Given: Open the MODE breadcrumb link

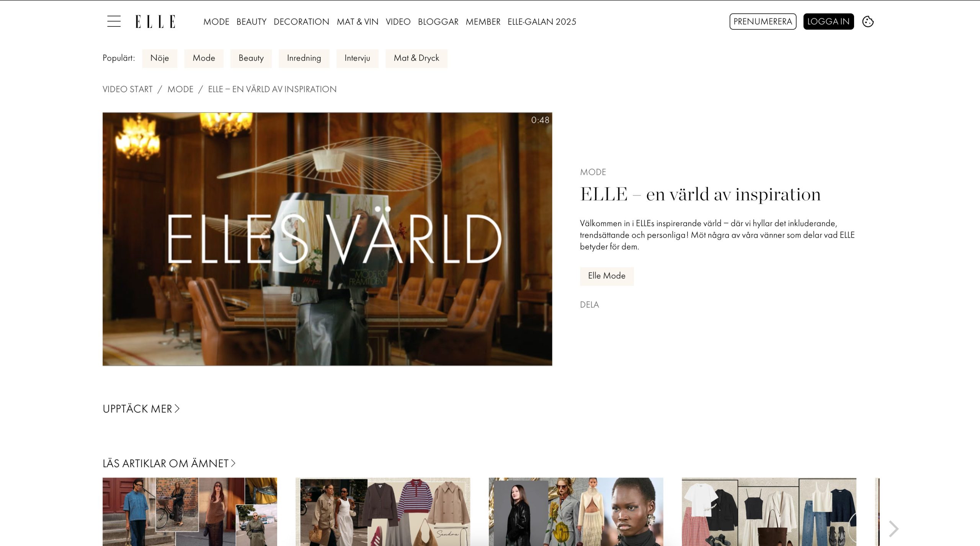Looking at the screenshot, I should coord(180,89).
